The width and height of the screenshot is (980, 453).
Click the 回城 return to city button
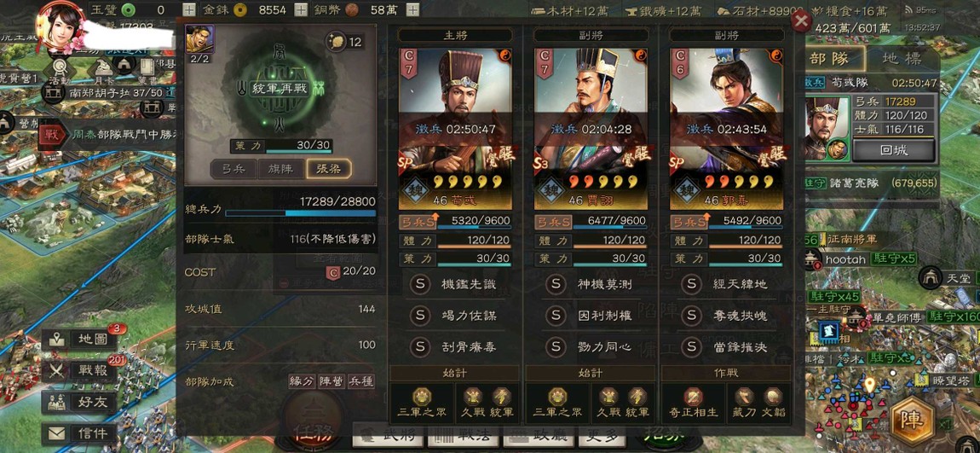(x=893, y=151)
